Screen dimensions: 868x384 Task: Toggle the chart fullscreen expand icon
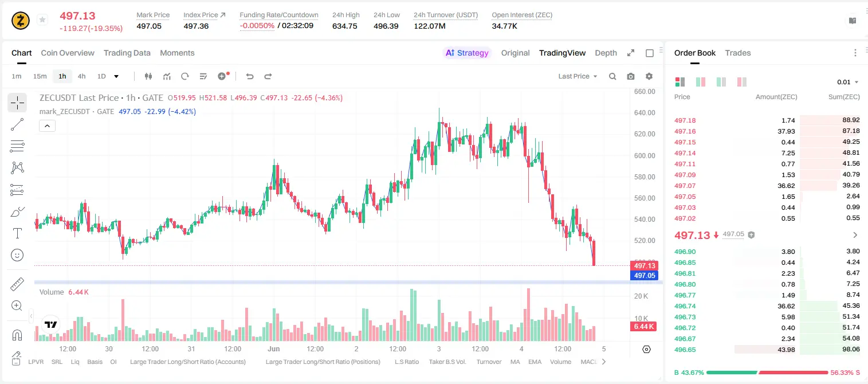631,53
